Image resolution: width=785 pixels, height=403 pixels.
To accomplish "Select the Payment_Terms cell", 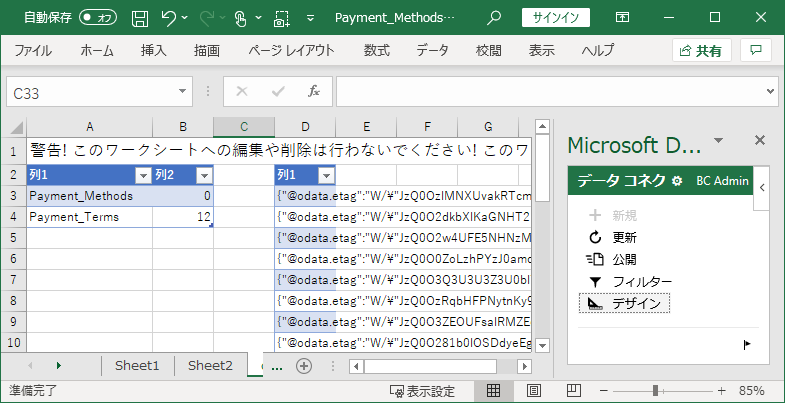I will [x=90, y=217].
